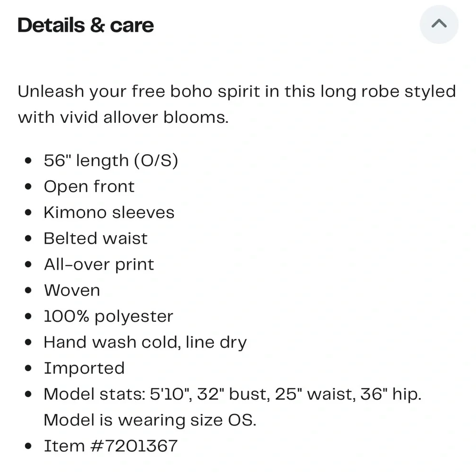Click the 36" hip measurement text
The height and width of the screenshot is (476, 476).
tap(391, 394)
